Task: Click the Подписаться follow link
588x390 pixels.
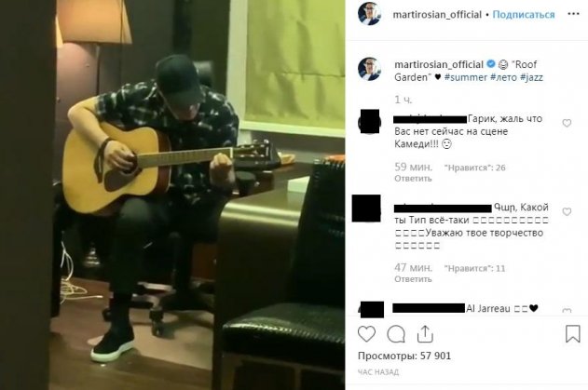Action: [x=524, y=15]
